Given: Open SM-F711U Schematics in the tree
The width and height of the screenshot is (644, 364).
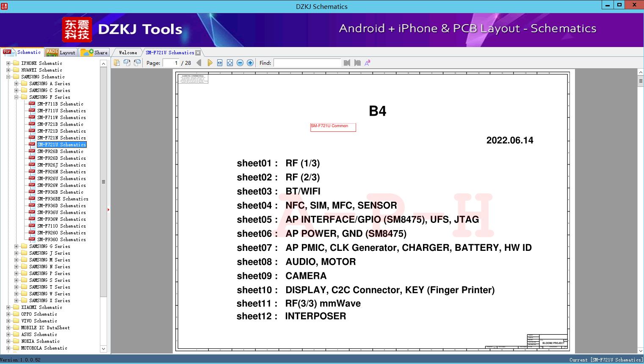Looking at the screenshot, I should point(61,111).
